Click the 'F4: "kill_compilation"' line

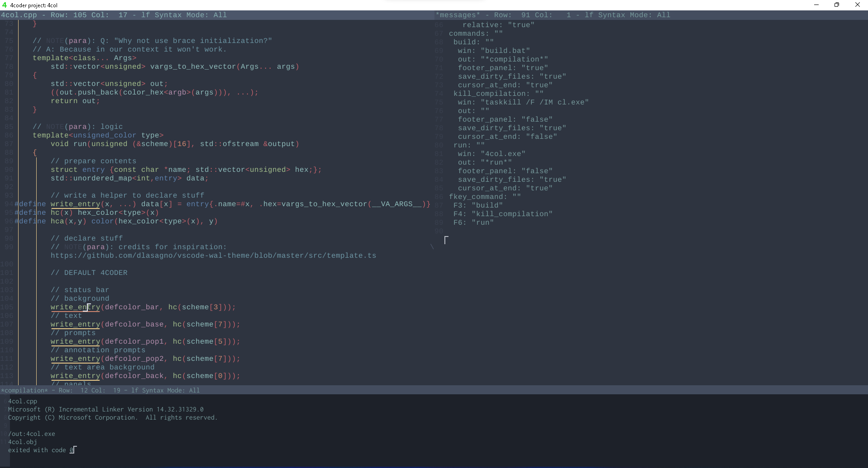pos(503,214)
